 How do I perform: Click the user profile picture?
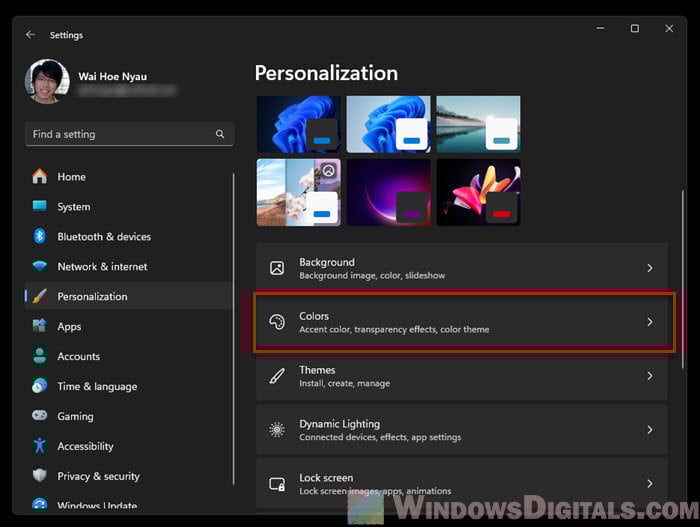click(47, 81)
